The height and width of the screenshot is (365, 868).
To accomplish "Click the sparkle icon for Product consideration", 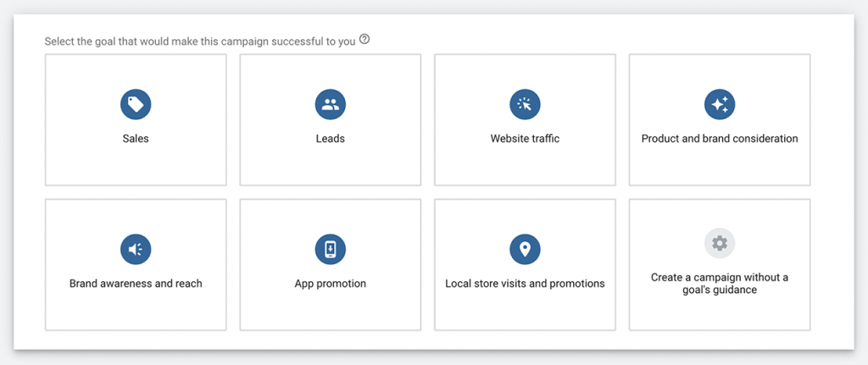I will click(x=720, y=104).
